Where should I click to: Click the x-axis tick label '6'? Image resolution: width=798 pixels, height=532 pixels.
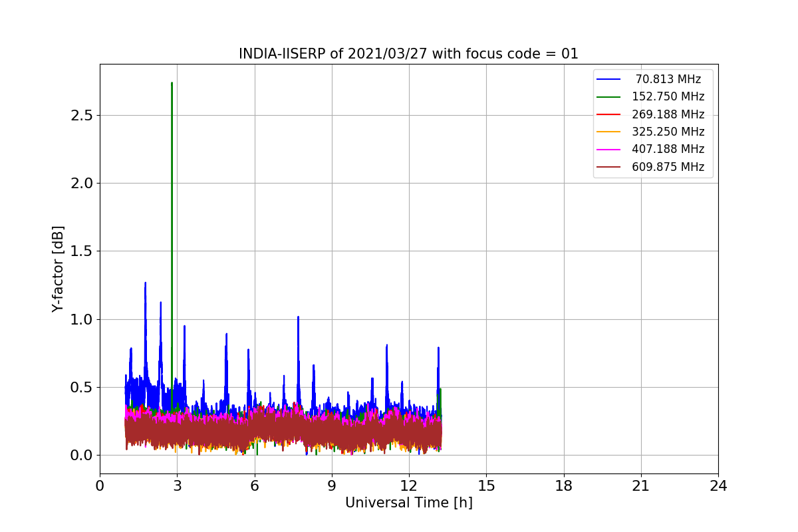(x=254, y=486)
